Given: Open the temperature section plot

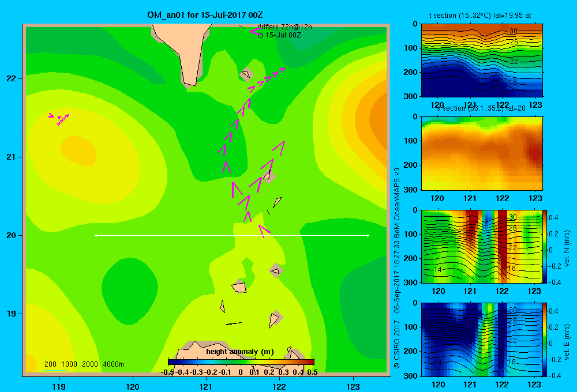Looking at the screenshot, I should pyautogui.click(x=482, y=61).
